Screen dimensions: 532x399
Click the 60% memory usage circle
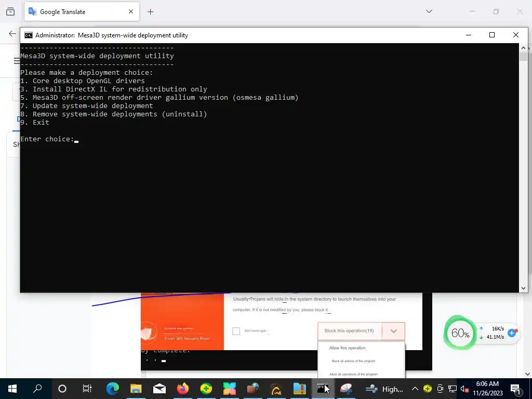tap(460, 333)
